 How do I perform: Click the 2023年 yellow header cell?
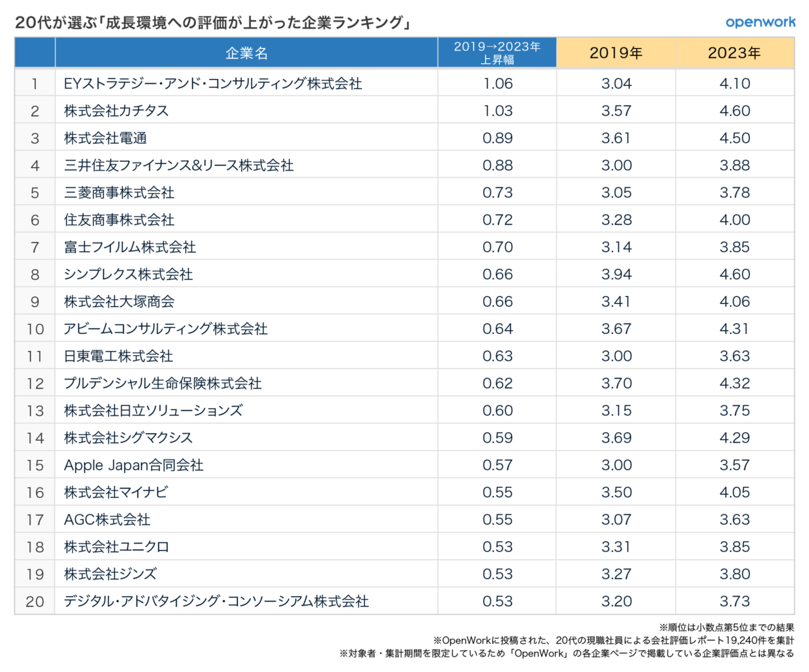point(734,53)
